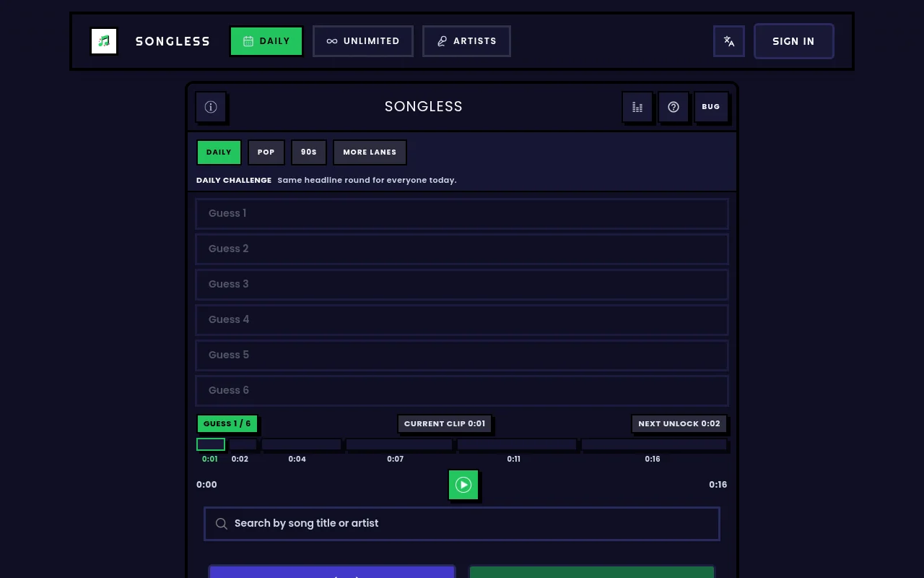Click the SONGLESS brand name in header
The width and height of the screenshot is (924, 578).
173,41
